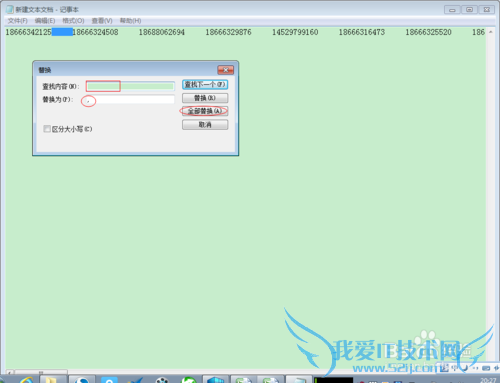Viewport: 500px width, 383px height.
Task: Click the number 18666342125
Action: click(28, 32)
